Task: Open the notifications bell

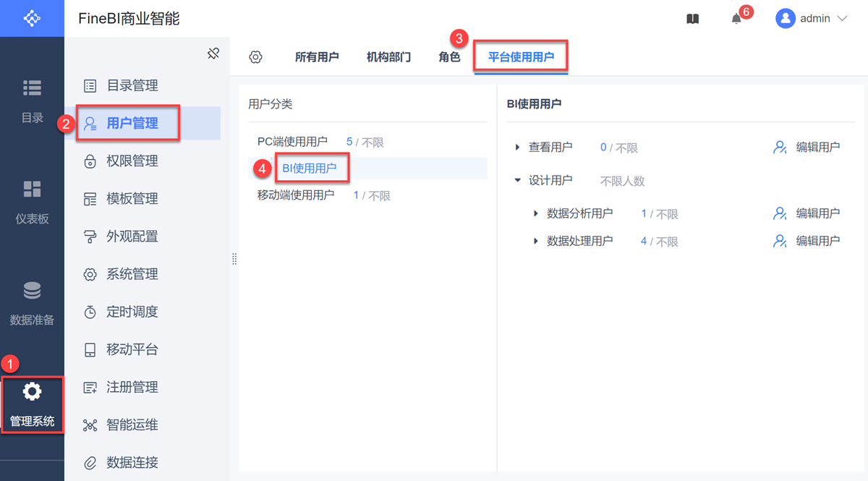Action: tap(736, 19)
